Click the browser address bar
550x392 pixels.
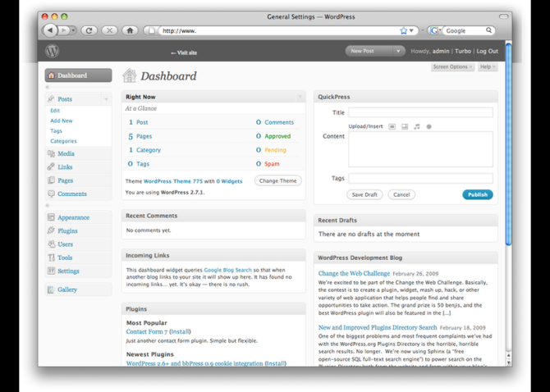(x=279, y=30)
